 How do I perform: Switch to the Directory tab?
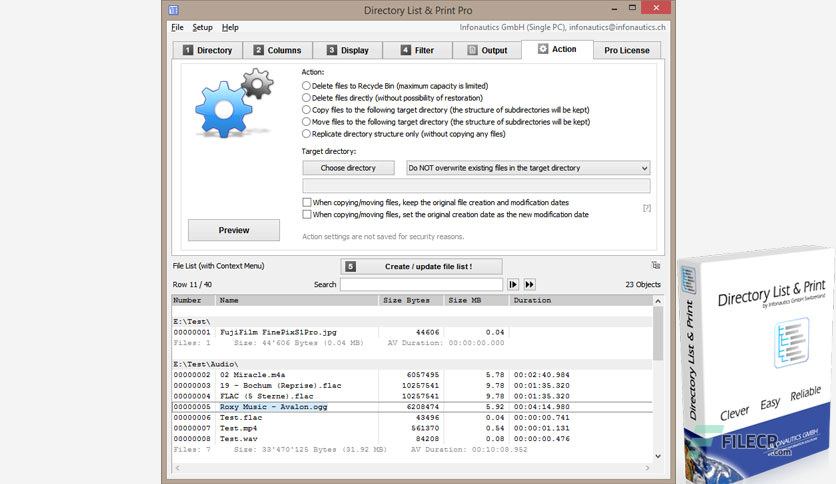[208, 50]
